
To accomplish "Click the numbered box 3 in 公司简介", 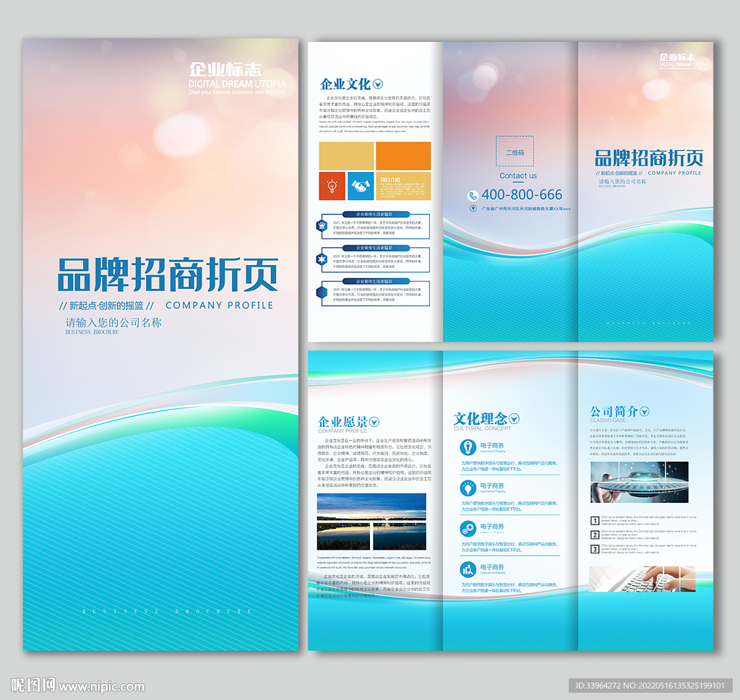I will 595,549.
